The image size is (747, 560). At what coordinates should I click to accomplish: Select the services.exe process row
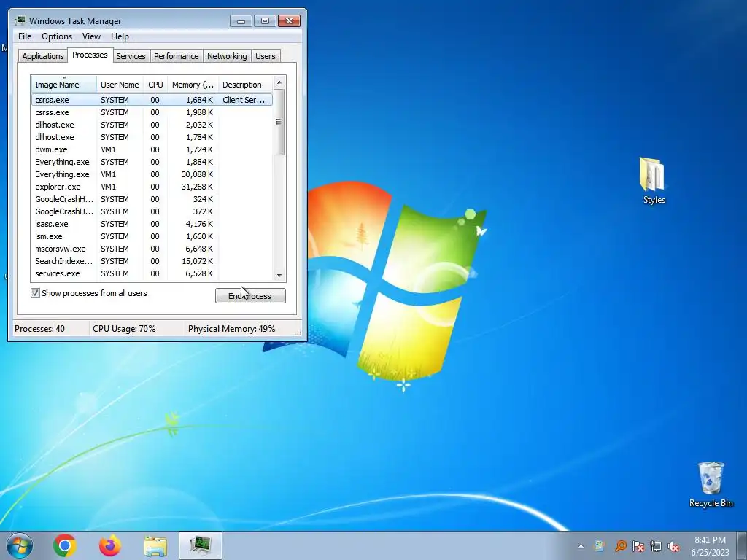(x=152, y=273)
